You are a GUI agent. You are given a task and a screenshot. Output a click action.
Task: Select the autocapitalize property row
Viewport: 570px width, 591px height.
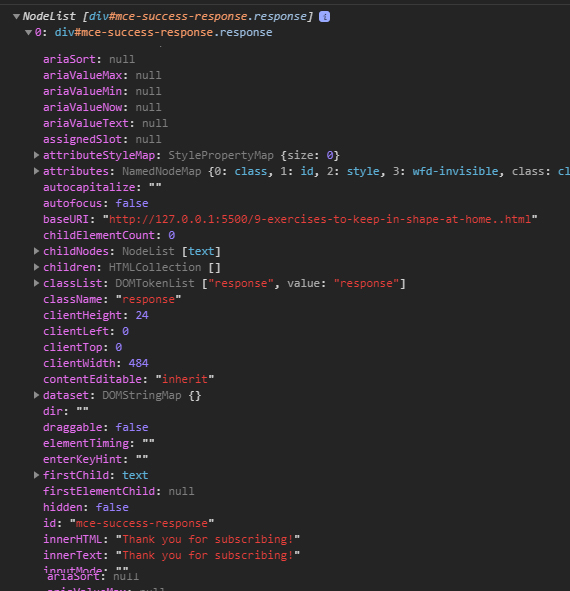tap(102, 187)
